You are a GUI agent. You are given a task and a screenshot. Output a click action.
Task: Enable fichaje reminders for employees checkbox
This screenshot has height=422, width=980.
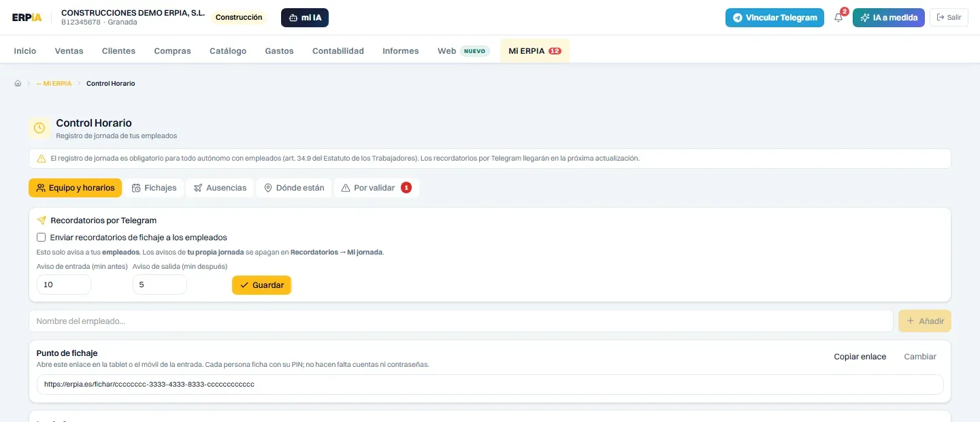pos(42,238)
